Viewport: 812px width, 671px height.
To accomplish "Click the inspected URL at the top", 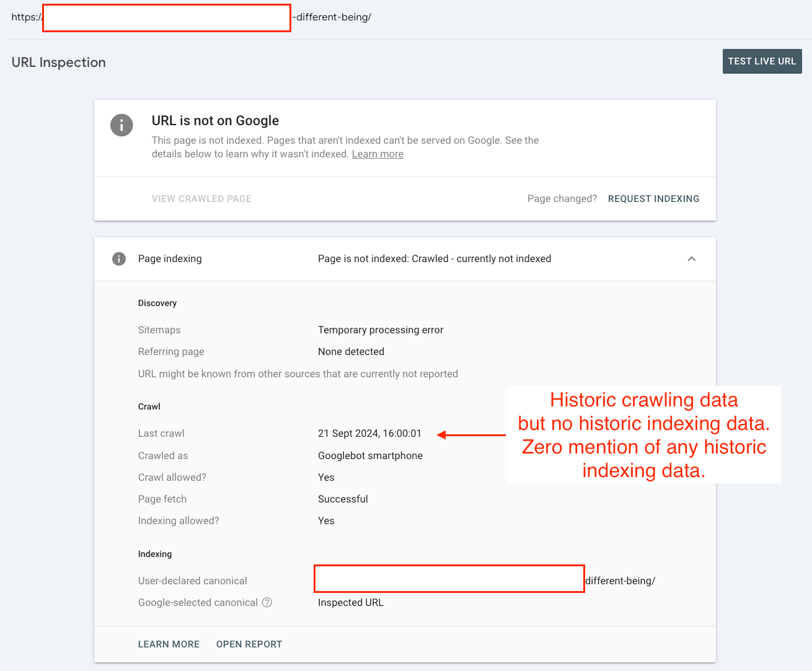I will 192,17.
